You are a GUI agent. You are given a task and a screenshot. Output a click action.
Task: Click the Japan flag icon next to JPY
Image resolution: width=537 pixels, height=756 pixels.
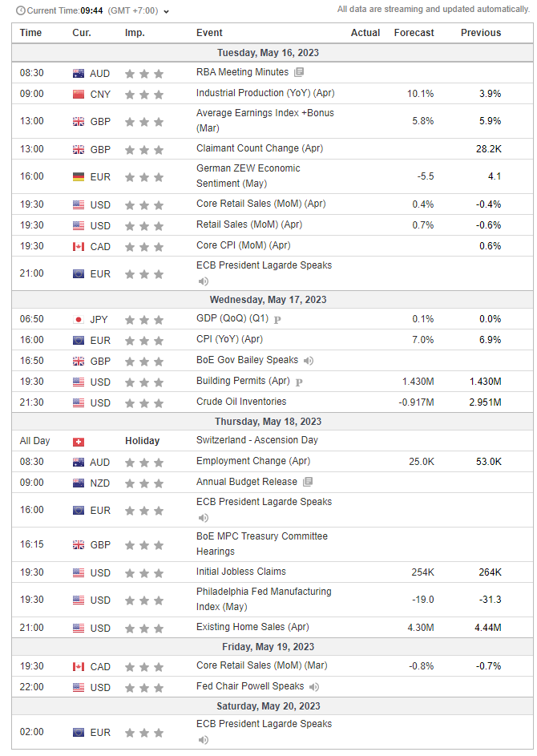point(79,319)
